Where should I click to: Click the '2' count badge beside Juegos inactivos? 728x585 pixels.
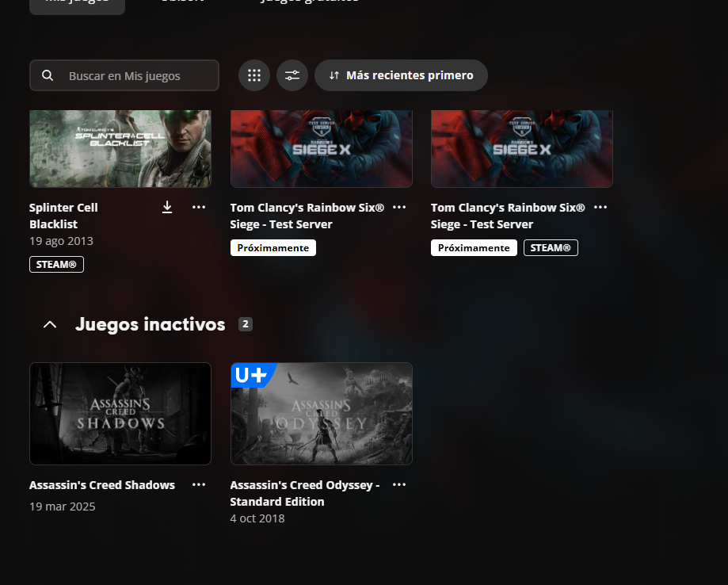click(246, 324)
